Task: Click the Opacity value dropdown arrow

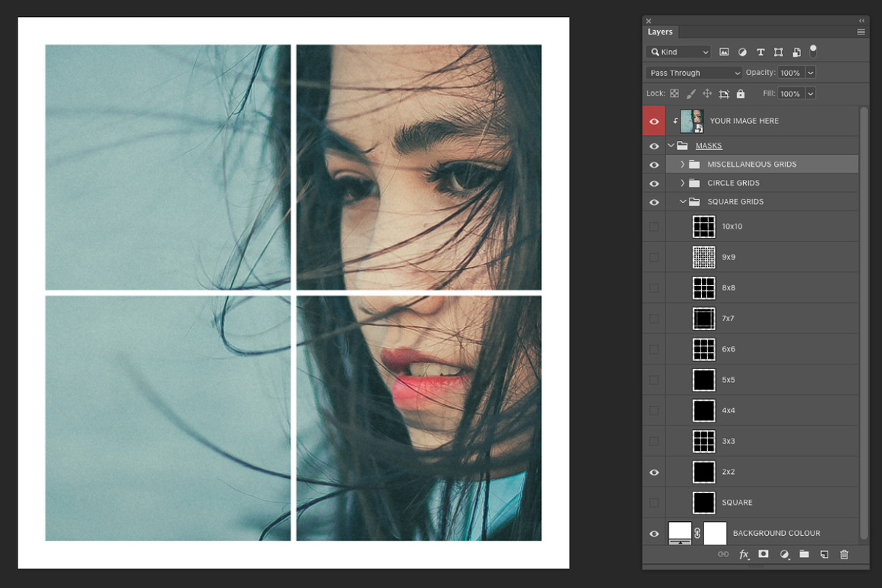Action: click(812, 72)
